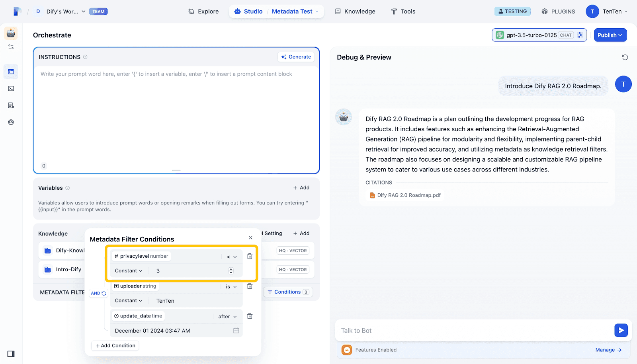Open the calendar picker for update_date
This screenshot has width=637, height=364.
coord(236,331)
